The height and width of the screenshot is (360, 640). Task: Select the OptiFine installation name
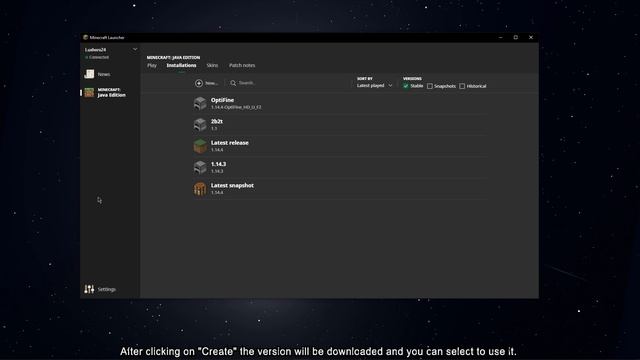click(x=222, y=100)
